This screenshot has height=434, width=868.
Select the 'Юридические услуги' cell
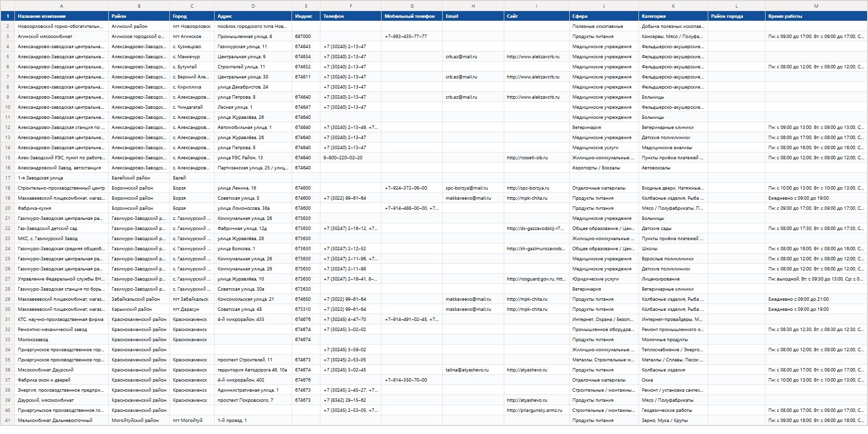pos(604,279)
